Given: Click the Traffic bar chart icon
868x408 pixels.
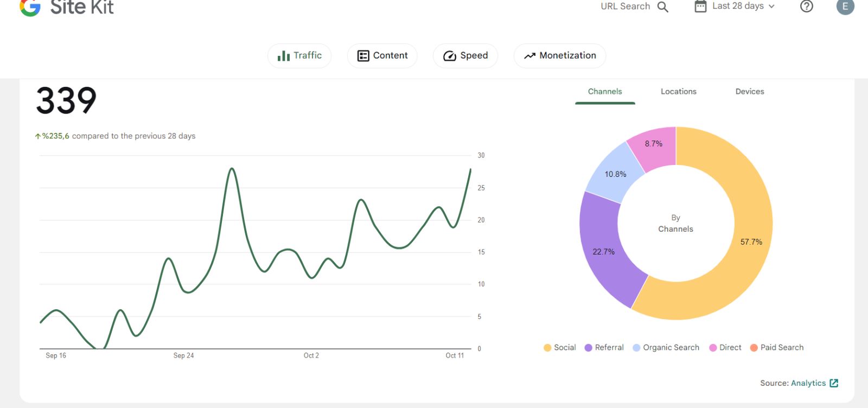Looking at the screenshot, I should click(x=283, y=55).
